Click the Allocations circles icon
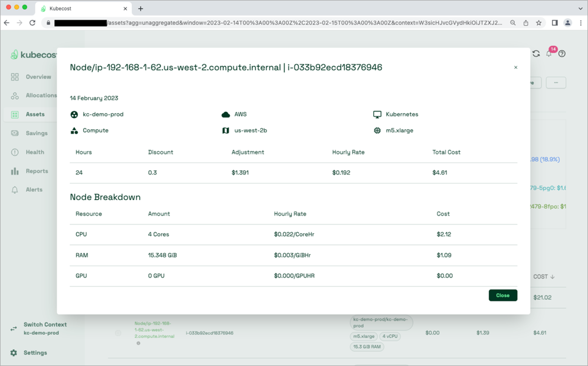This screenshot has height=366, width=588. point(15,96)
